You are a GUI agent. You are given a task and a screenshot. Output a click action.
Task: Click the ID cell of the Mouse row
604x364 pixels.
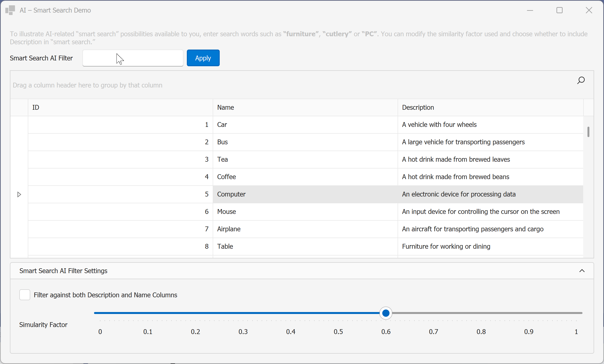(x=120, y=212)
